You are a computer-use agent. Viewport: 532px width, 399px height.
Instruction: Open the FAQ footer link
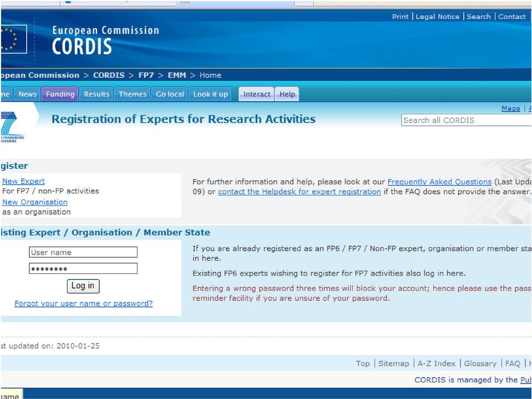[512, 364]
